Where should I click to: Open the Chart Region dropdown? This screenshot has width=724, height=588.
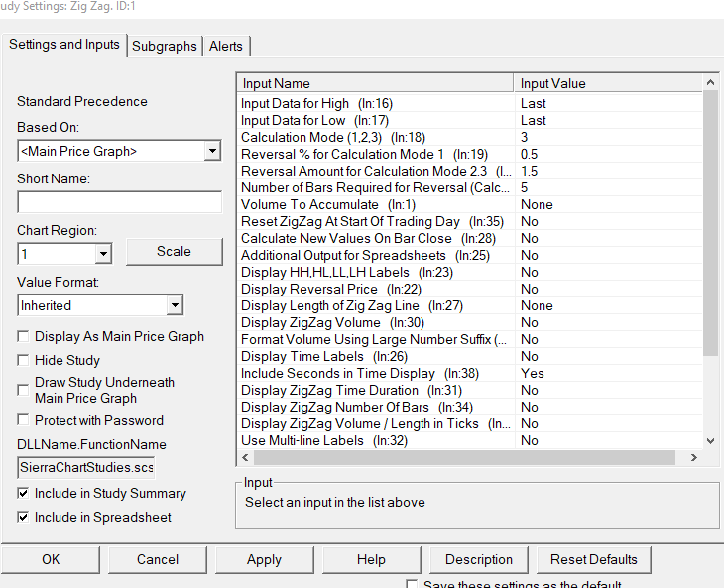coord(103,254)
